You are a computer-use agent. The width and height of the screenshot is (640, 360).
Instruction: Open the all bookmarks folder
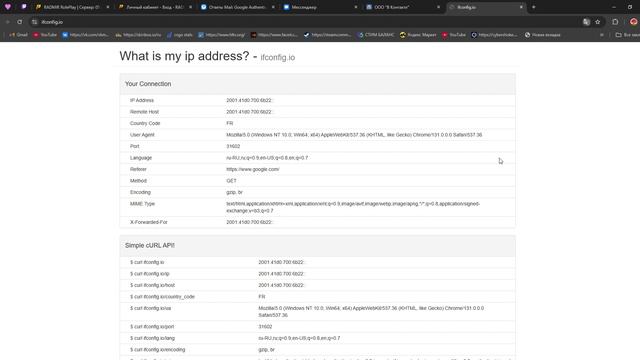click(627, 35)
